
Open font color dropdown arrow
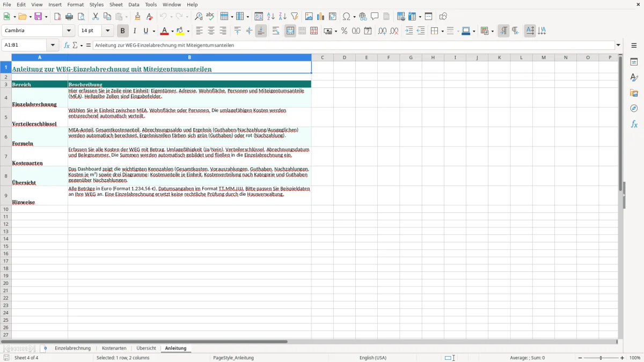[x=172, y=31]
